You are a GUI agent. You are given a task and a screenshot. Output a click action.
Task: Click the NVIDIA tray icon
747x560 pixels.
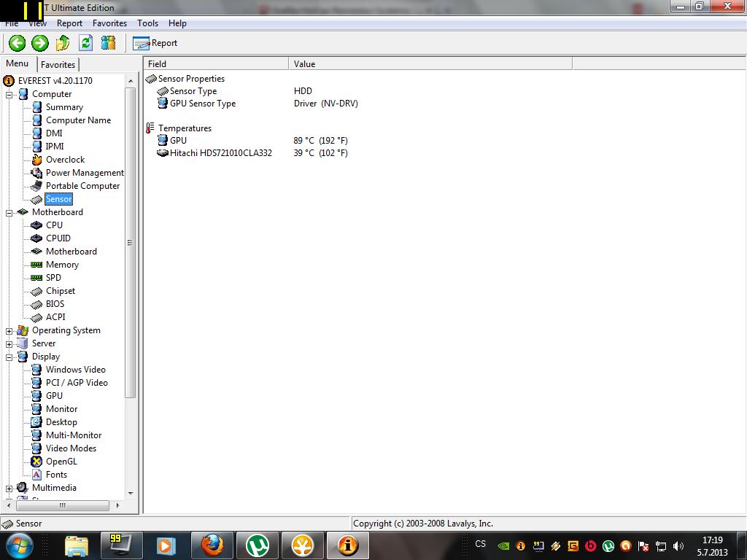click(x=503, y=546)
